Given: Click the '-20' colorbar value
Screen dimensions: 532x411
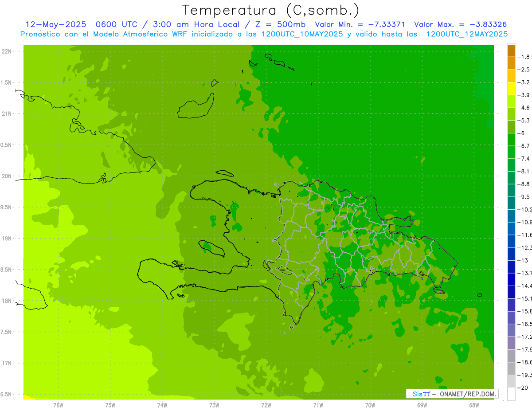Looking at the screenshot, I should pos(524,388).
